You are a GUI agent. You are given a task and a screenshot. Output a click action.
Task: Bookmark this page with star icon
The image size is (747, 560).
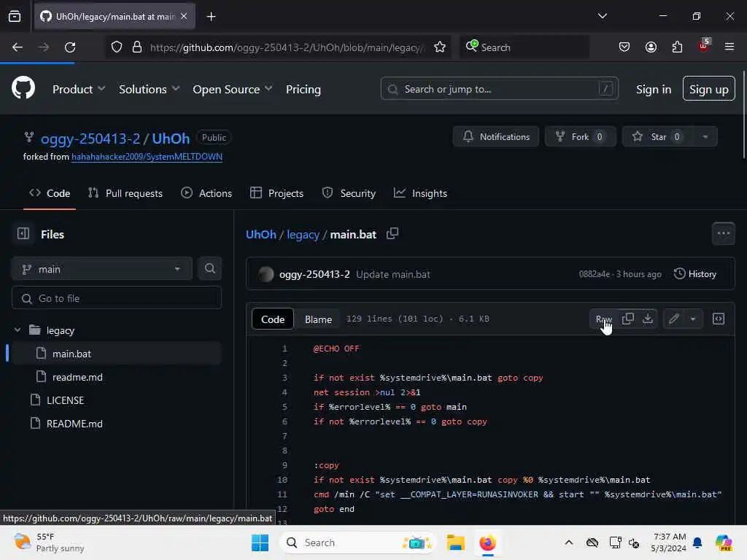tap(440, 47)
